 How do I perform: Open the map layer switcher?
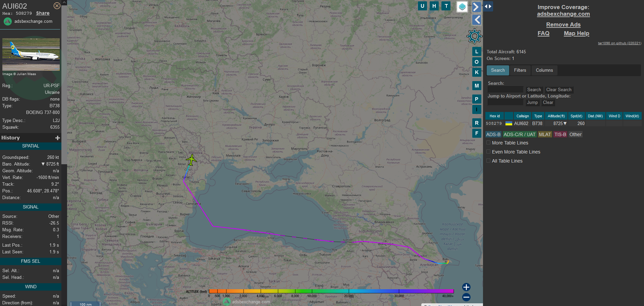[x=462, y=6]
